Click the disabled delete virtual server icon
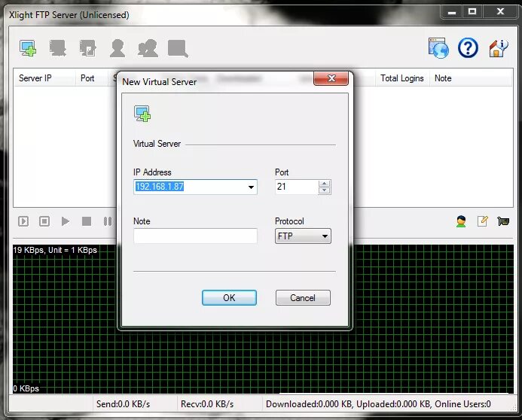The width and height of the screenshot is (522, 420). click(x=57, y=49)
